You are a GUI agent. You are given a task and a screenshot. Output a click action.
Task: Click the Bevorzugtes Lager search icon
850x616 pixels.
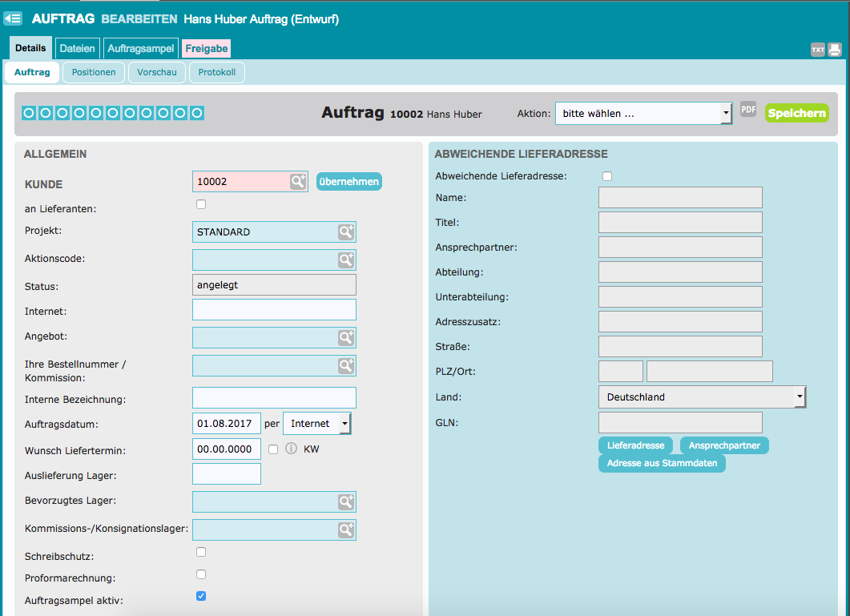345,502
